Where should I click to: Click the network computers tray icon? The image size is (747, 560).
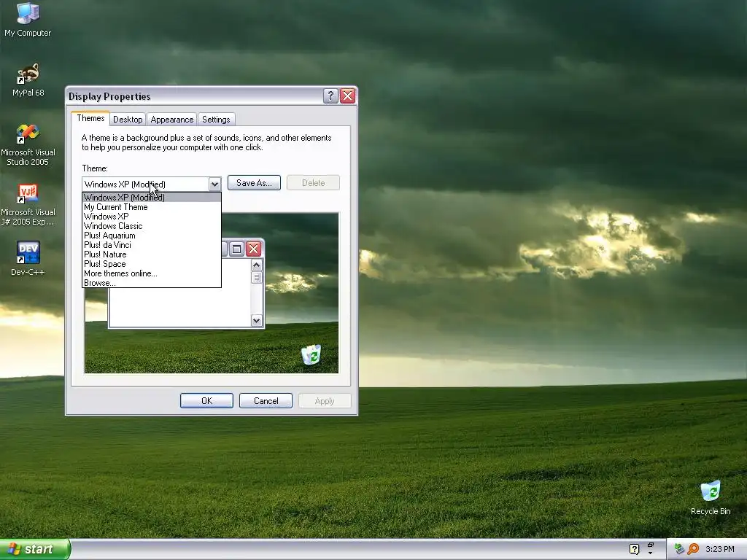coord(679,549)
